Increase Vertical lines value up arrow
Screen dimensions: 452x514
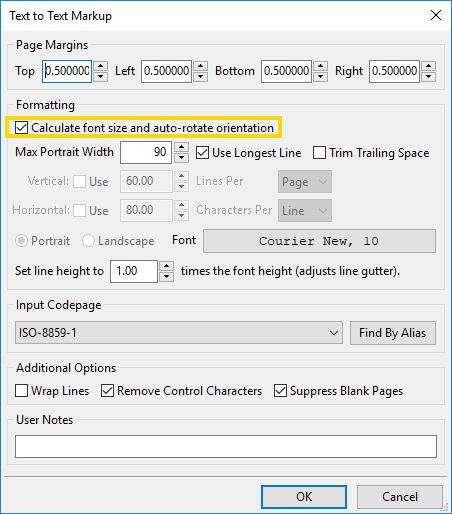click(181, 176)
